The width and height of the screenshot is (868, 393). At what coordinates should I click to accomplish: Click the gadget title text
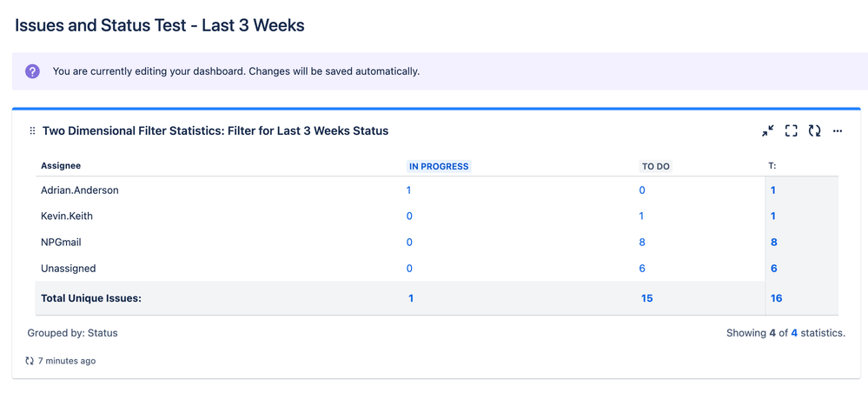click(215, 131)
